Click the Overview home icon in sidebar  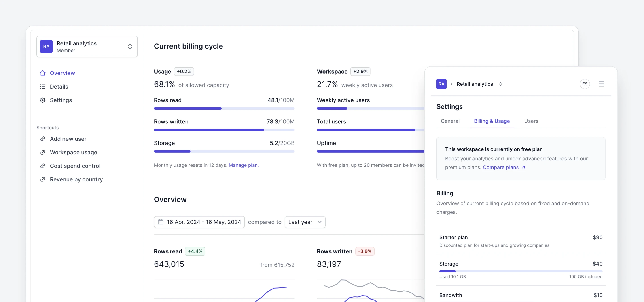click(43, 73)
